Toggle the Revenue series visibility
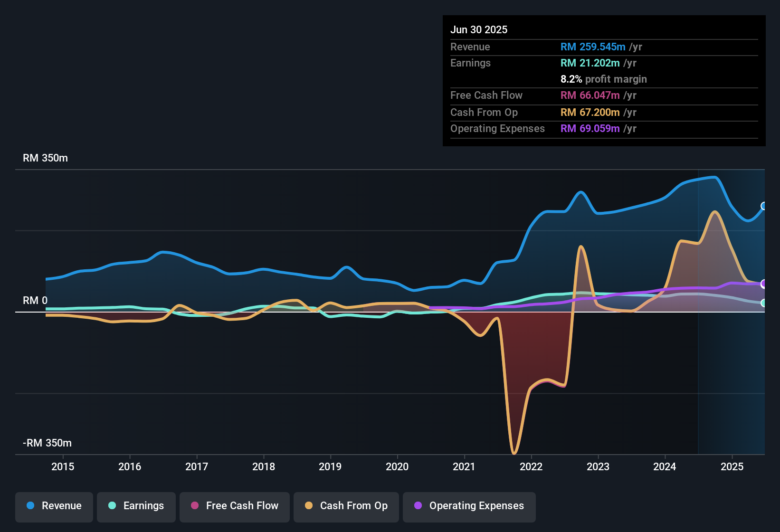This screenshot has width=780, height=532. tap(54, 506)
